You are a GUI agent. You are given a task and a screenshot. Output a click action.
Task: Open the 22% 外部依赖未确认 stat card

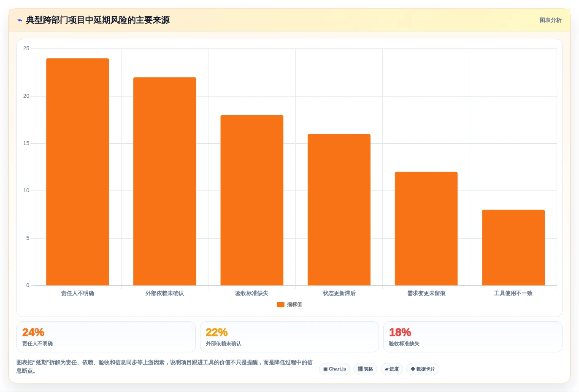pyautogui.click(x=289, y=337)
